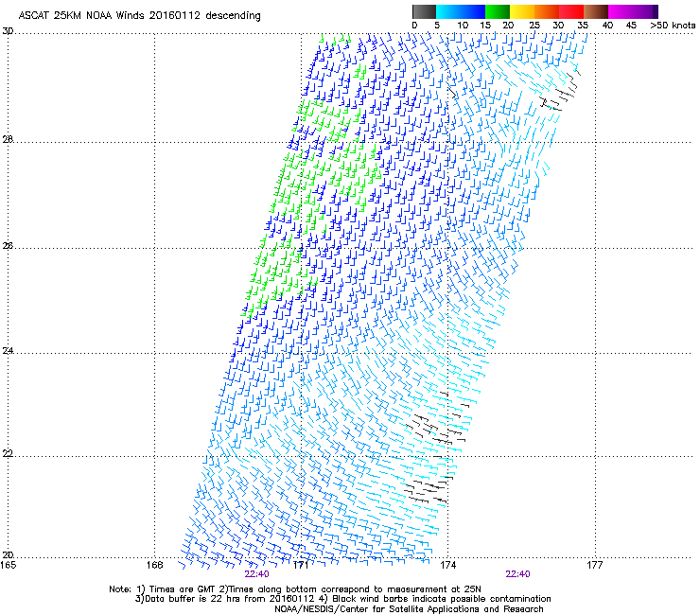The width and height of the screenshot is (700, 615).
Task: Click the legend value '15'
Action: click(485, 26)
